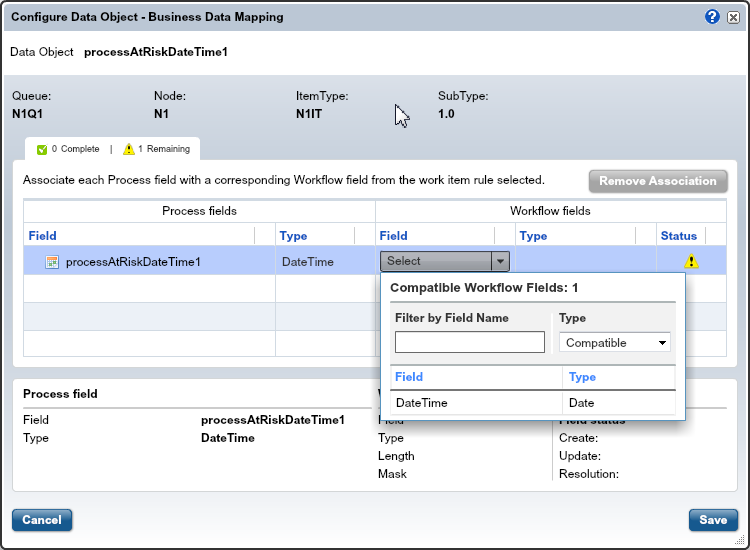Click the DateTime type cell in process row
750x550 pixels.
pos(308,262)
